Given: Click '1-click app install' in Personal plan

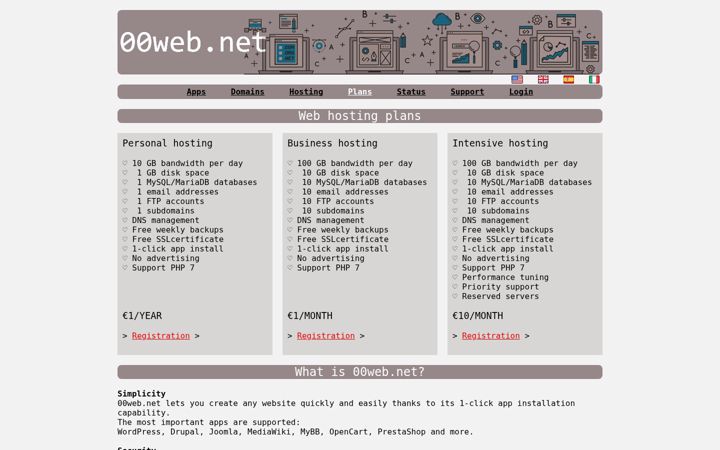Looking at the screenshot, I should (178, 249).
